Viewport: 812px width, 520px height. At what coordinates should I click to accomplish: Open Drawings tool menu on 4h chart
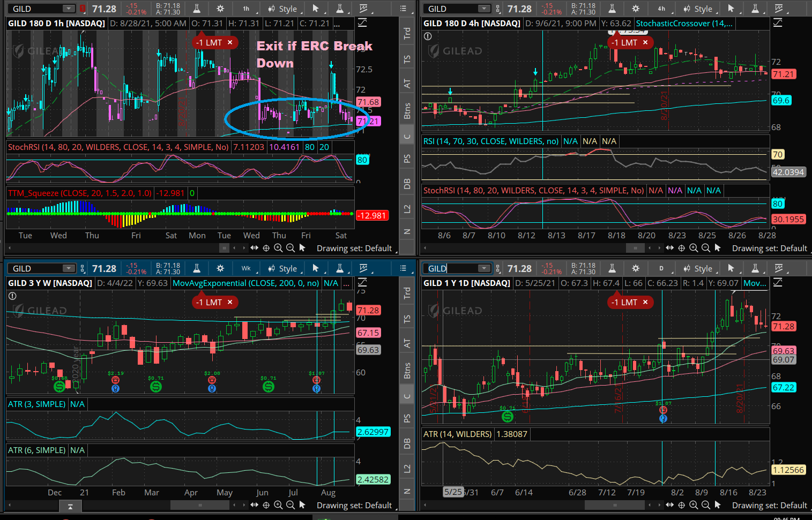tap(779, 9)
